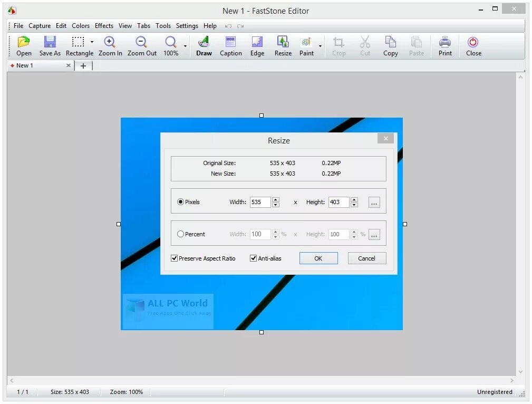Select the Rectangle capture tool

point(78,42)
